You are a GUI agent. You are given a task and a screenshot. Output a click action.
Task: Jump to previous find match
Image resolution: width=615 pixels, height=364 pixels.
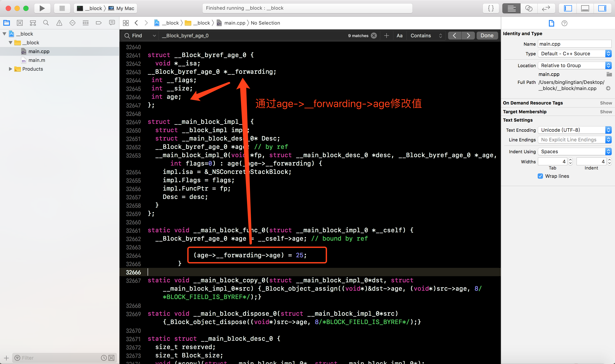coord(454,36)
